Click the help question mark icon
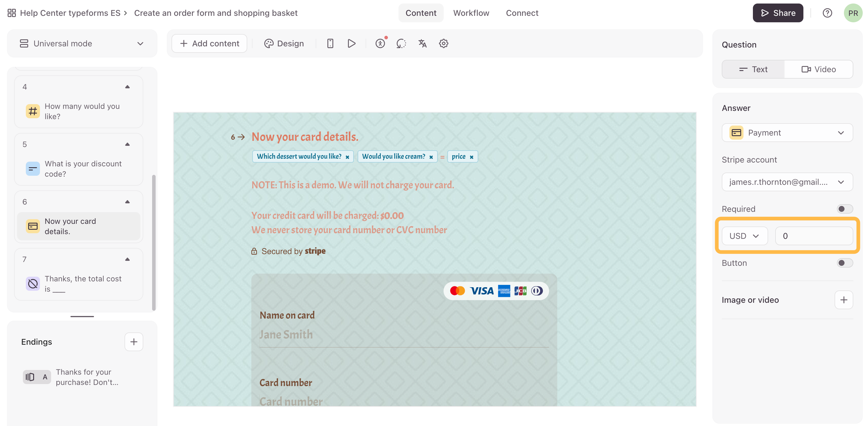This screenshot has width=868, height=426. (827, 13)
